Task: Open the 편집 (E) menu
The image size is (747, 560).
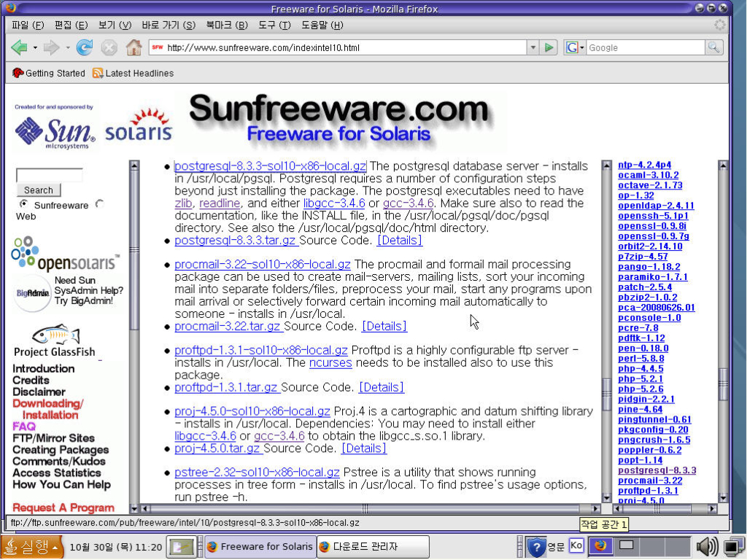Action: (71, 25)
